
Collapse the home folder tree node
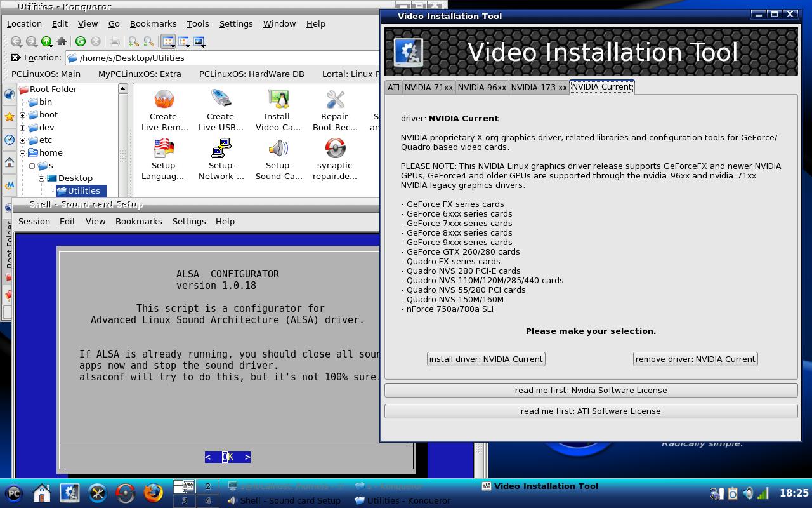click(22, 153)
